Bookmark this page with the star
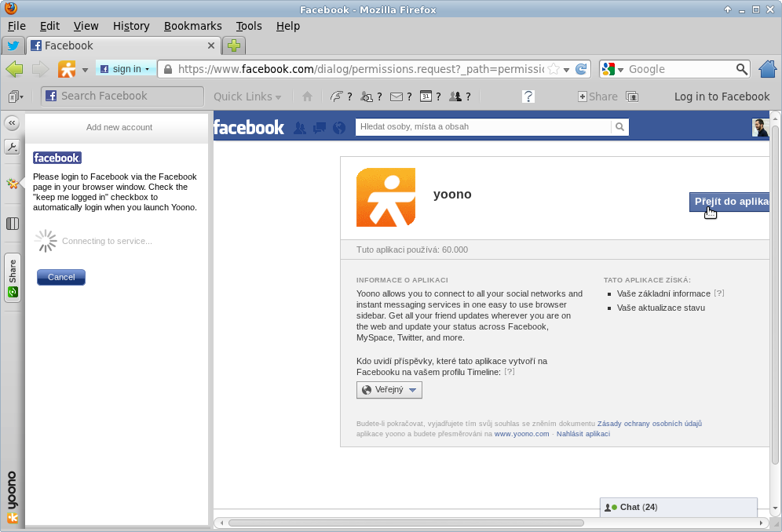Screen dimensions: 782x532 click(554, 69)
